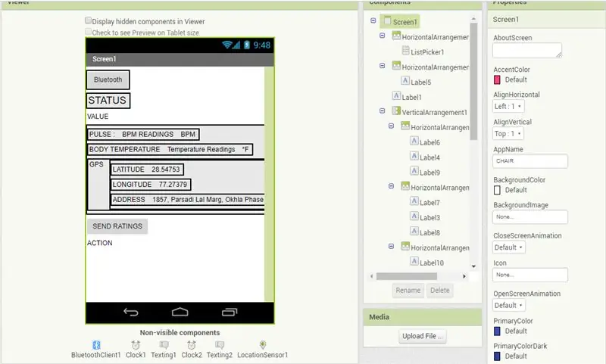Select the Texting1 component icon
This screenshot has width=606, height=364.
click(164, 344)
